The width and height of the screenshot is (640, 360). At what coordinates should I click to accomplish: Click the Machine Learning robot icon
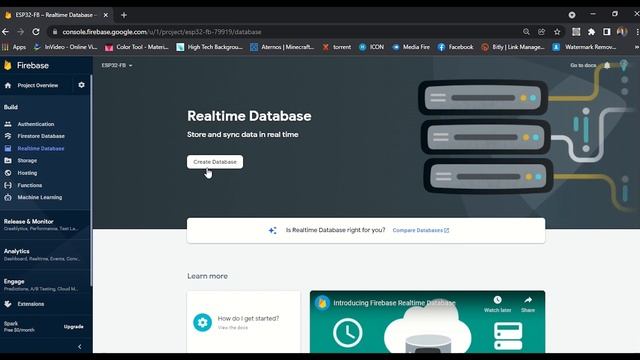point(8,198)
